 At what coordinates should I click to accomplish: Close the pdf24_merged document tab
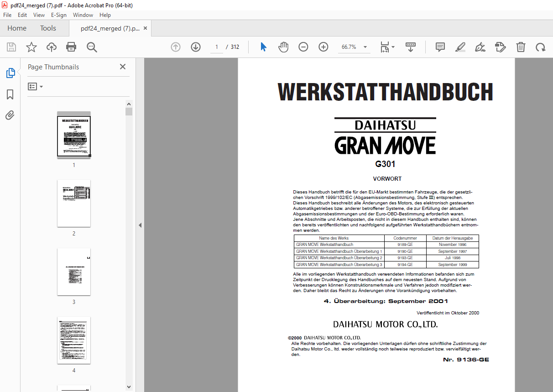point(146,28)
